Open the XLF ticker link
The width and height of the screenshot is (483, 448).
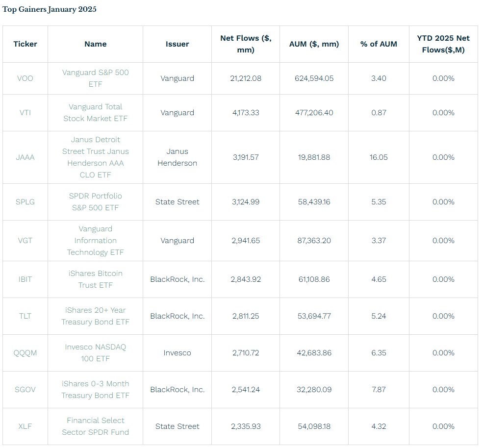25,426
